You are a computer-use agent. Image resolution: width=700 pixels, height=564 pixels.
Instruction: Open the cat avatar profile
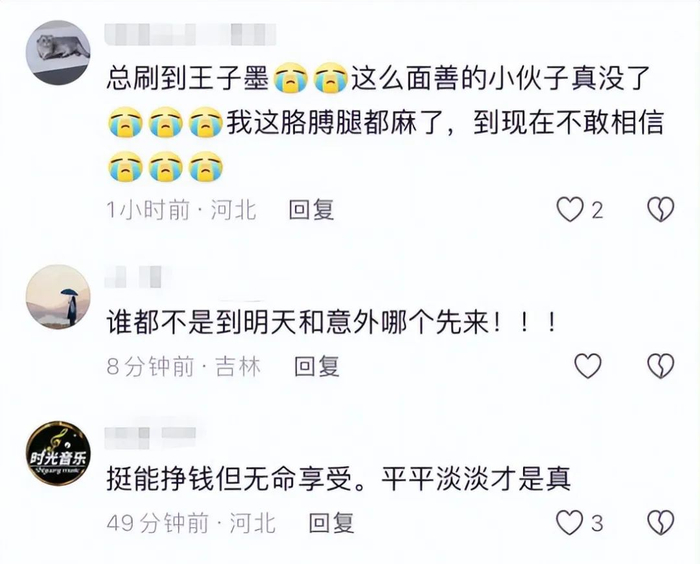[x=58, y=52]
